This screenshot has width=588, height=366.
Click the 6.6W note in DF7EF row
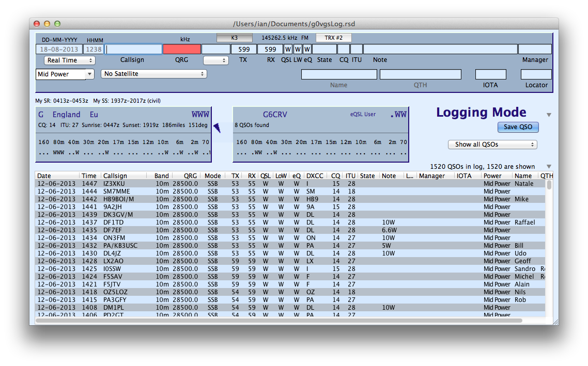(x=389, y=230)
